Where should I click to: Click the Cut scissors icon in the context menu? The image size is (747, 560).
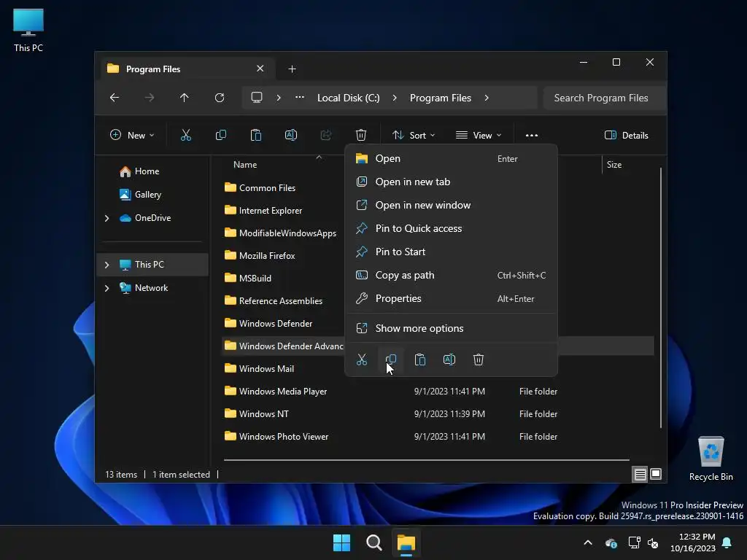tap(362, 359)
